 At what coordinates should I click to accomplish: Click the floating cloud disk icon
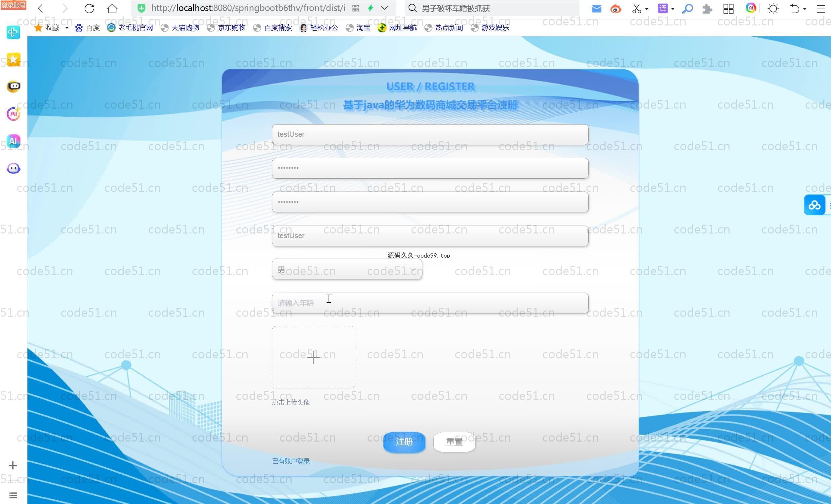[x=814, y=205]
